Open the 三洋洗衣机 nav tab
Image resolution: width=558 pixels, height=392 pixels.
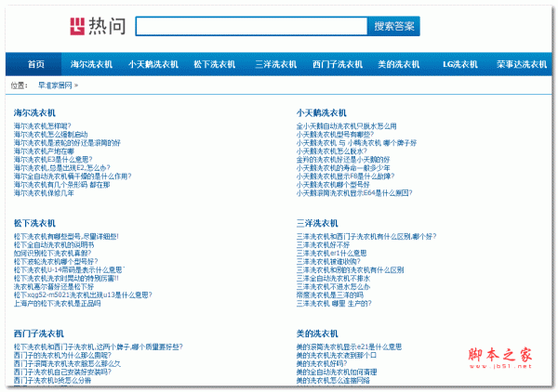click(x=276, y=64)
